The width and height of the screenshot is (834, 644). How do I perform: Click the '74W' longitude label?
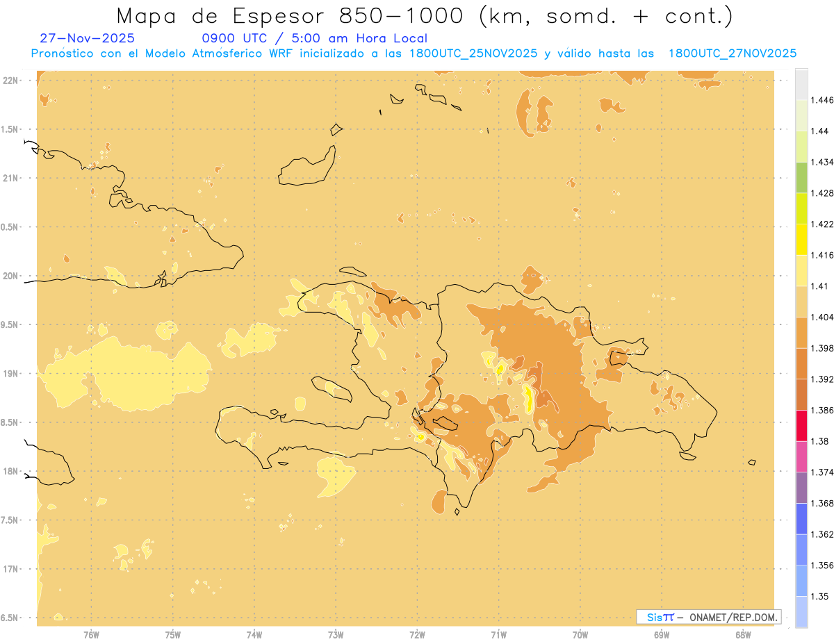(254, 636)
